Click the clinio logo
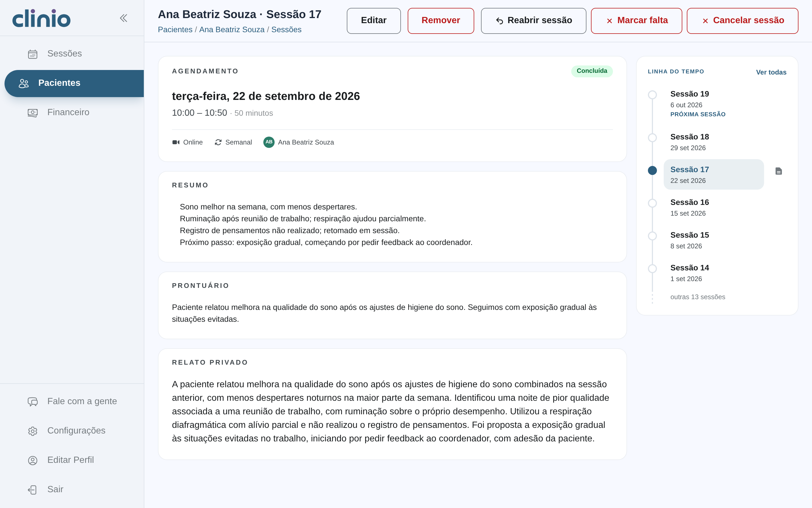Viewport: 812px width, 508px height. point(41,18)
